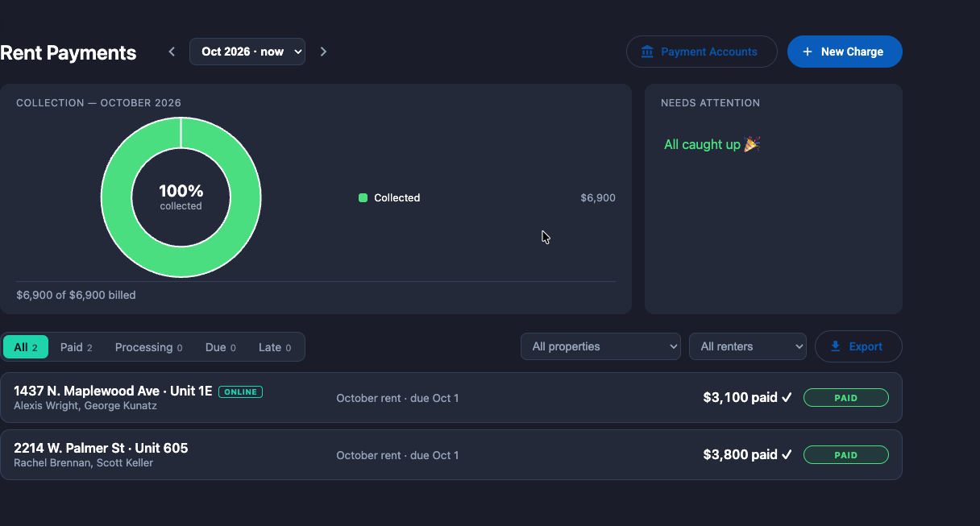Switch to the Paid tab
This screenshot has width=980, height=526.
(77, 347)
